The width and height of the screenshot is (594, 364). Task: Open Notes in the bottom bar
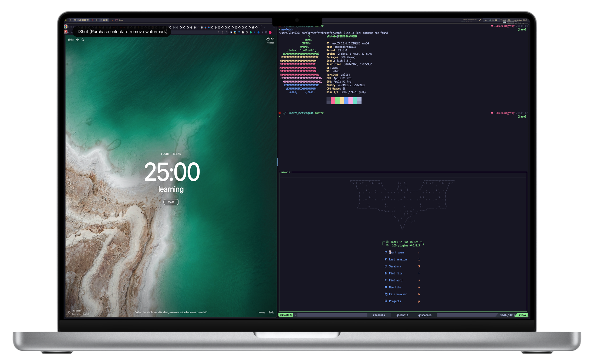(x=262, y=312)
